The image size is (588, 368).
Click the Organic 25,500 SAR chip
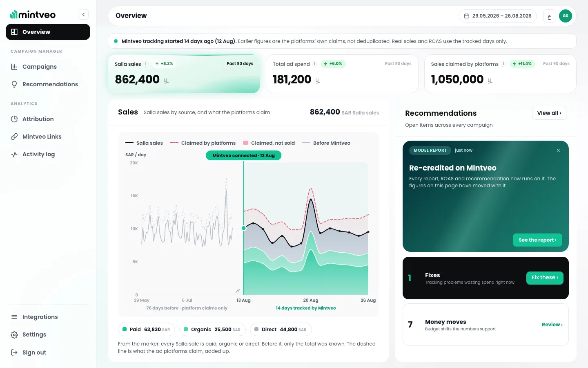[212, 330]
